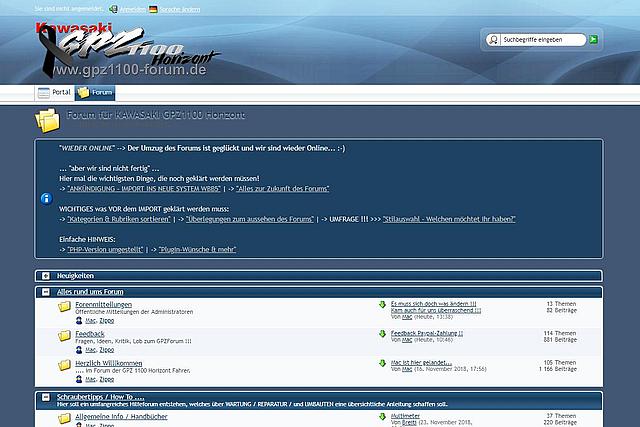Screen dimensions: 640x427
Task: Click moderator user icon under Herzlich Willkommen
Action: [x=79, y=380]
